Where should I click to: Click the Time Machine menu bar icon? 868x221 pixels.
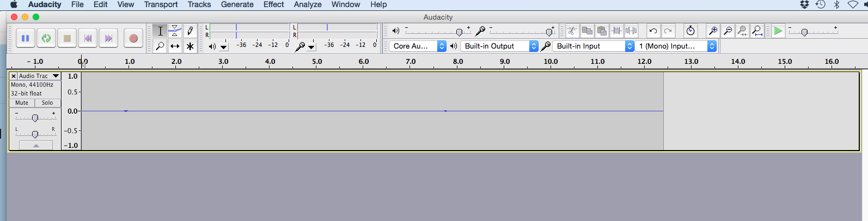tap(821, 4)
